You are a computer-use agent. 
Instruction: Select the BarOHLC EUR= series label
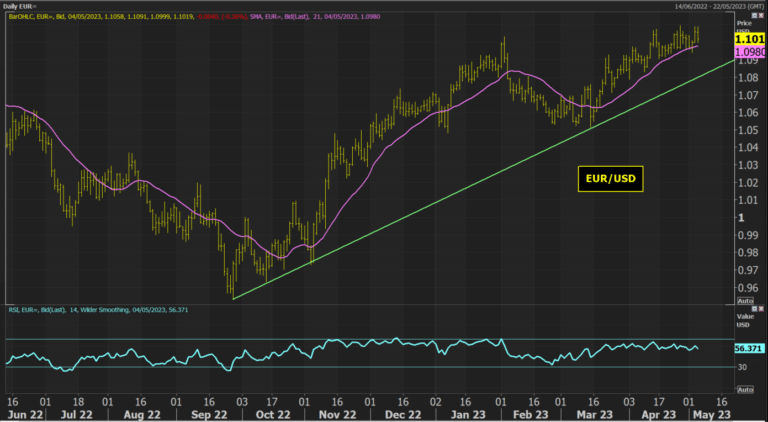click(127, 17)
